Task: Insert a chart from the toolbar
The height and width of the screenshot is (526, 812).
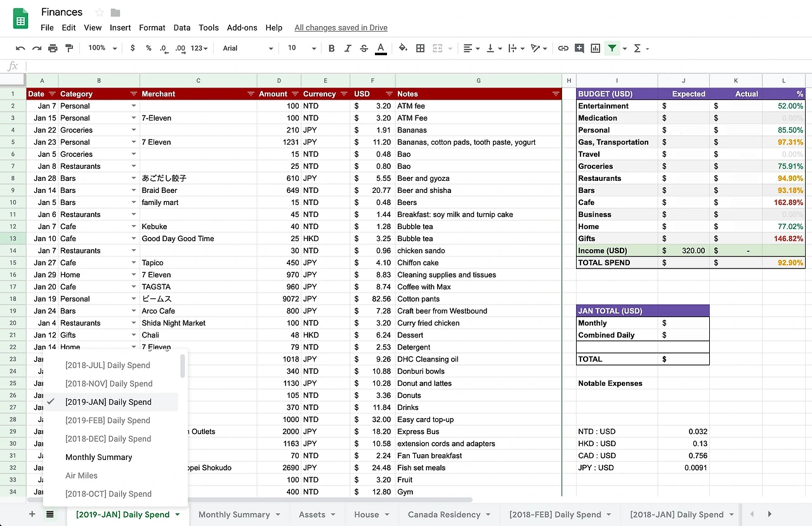Action: click(596, 48)
